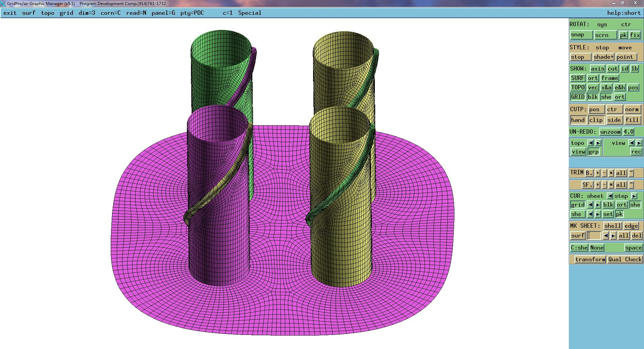Toggle the id display in SHOW

pyautogui.click(x=625, y=69)
